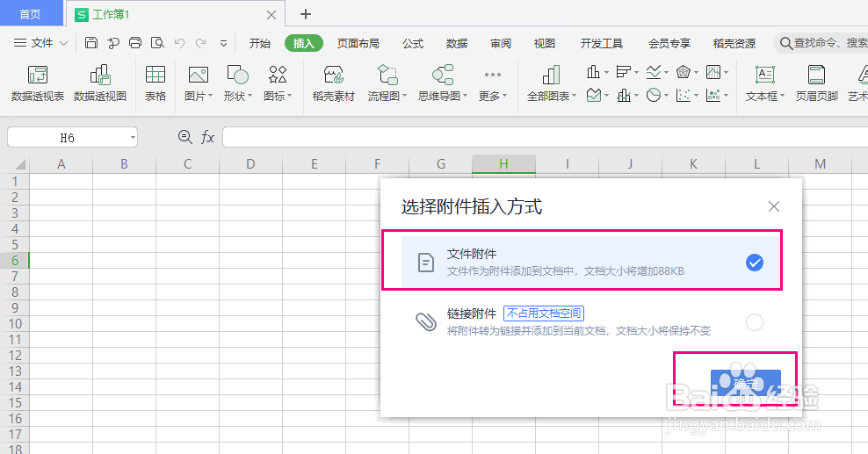Image resolution: width=868 pixels, height=454 pixels.
Task: Open the 会员专享 tab
Action: 669,43
